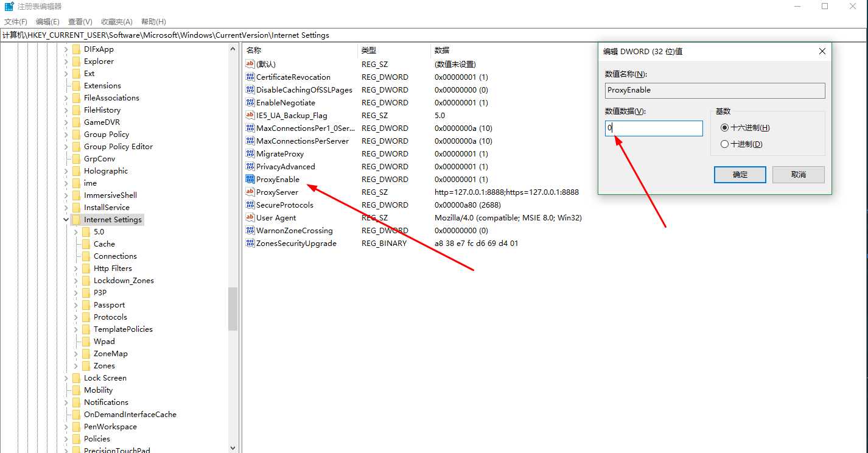This screenshot has width=868, height=453.
Task: Select the Notifications tree item
Action: (x=106, y=402)
